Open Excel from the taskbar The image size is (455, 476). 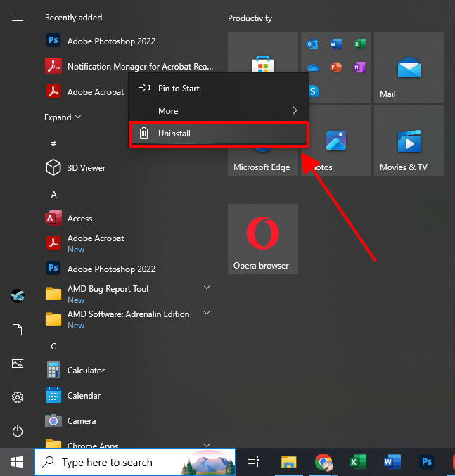(x=358, y=462)
